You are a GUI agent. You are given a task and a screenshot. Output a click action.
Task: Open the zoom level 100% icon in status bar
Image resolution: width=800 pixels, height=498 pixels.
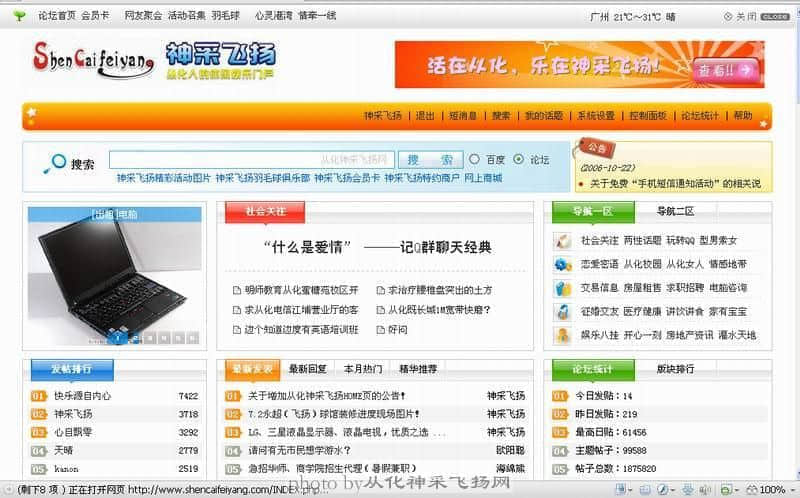752,490
